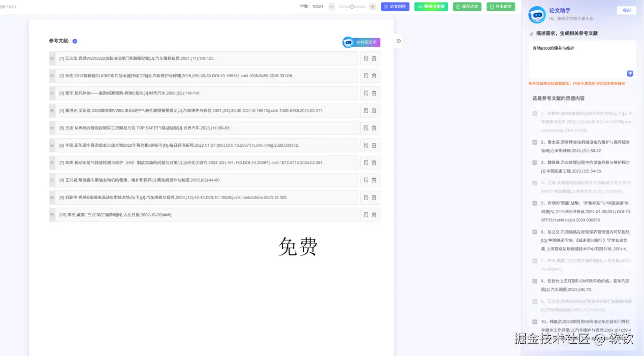Image resolution: width=644 pixels, height=356 pixels.
Task: Click the zoom slider handle
Action: (x=352, y=7)
